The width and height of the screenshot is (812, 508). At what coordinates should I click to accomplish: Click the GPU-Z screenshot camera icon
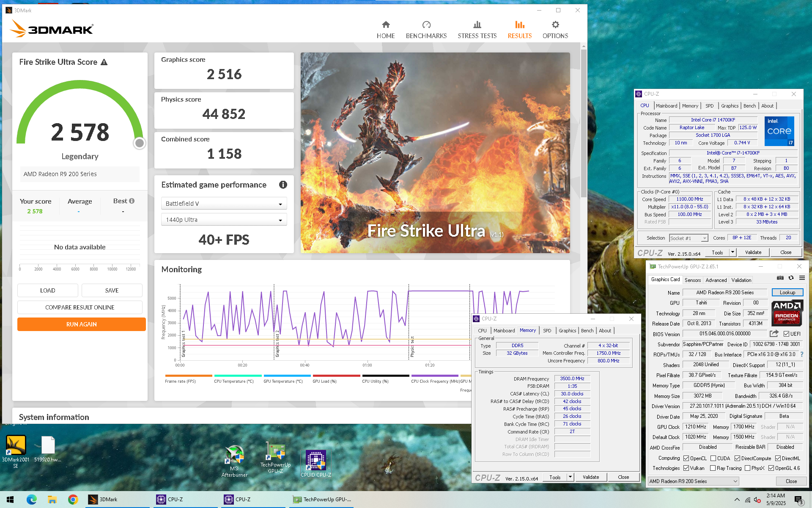[x=780, y=278]
